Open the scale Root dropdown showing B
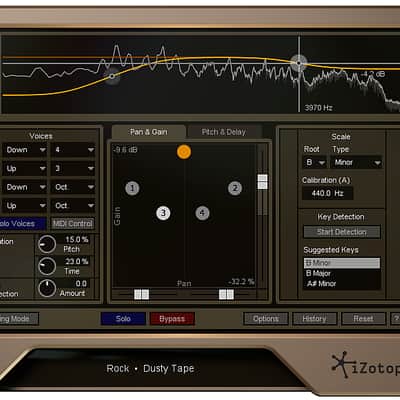This screenshot has height=400, width=400. click(x=315, y=163)
